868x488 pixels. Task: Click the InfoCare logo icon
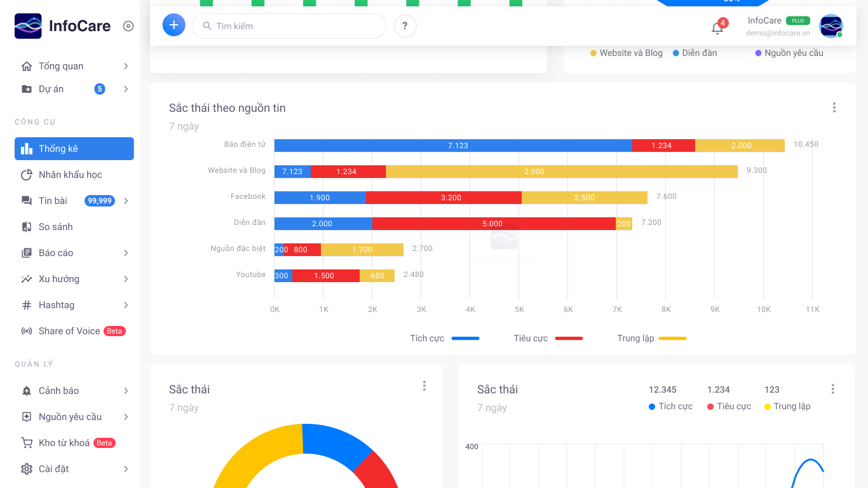(x=28, y=26)
